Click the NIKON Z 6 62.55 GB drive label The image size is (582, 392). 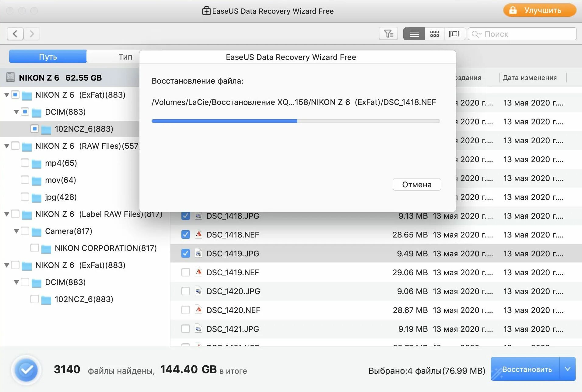(60, 78)
